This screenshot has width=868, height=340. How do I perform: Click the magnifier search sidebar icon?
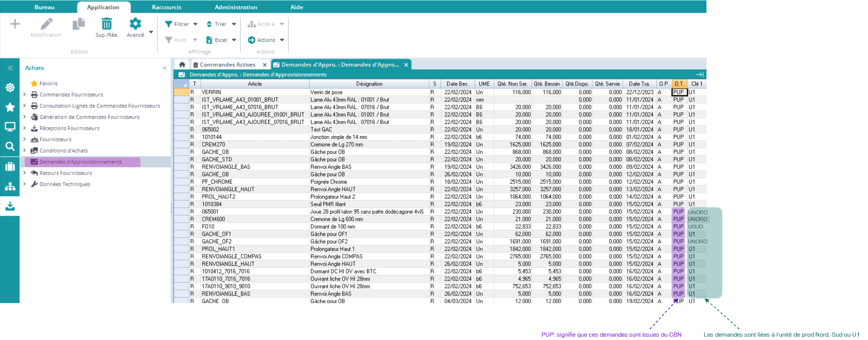tap(10, 146)
